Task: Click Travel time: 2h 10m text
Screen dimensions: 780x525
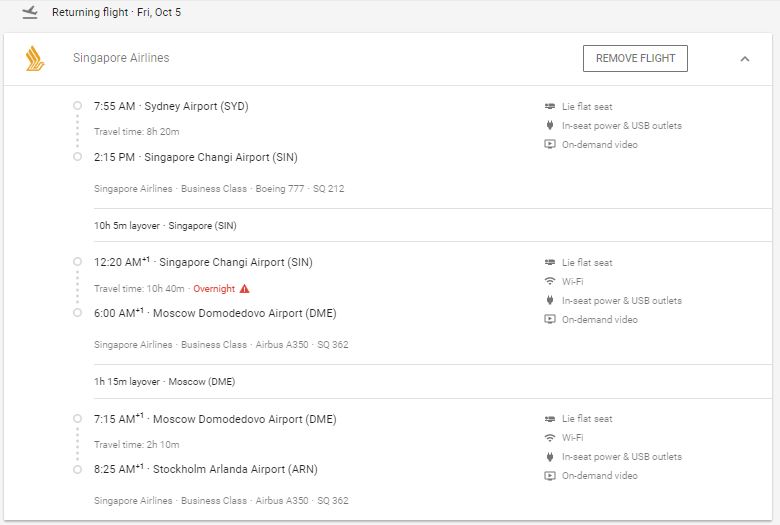Action: (x=137, y=445)
